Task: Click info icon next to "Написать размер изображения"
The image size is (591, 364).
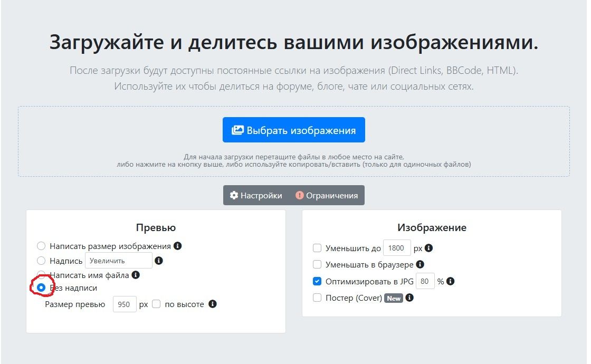Action: point(178,246)
